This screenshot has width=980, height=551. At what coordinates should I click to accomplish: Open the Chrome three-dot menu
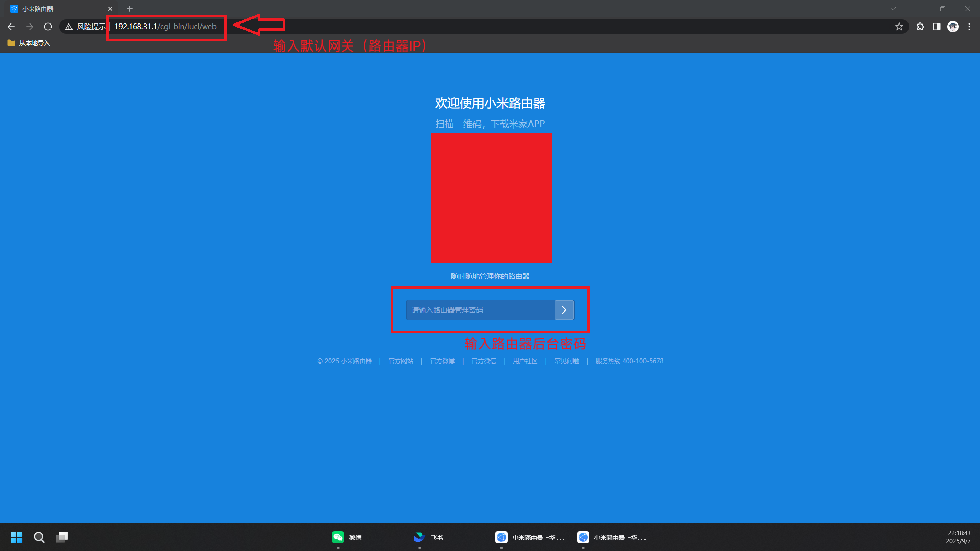(x=969, y=27)
